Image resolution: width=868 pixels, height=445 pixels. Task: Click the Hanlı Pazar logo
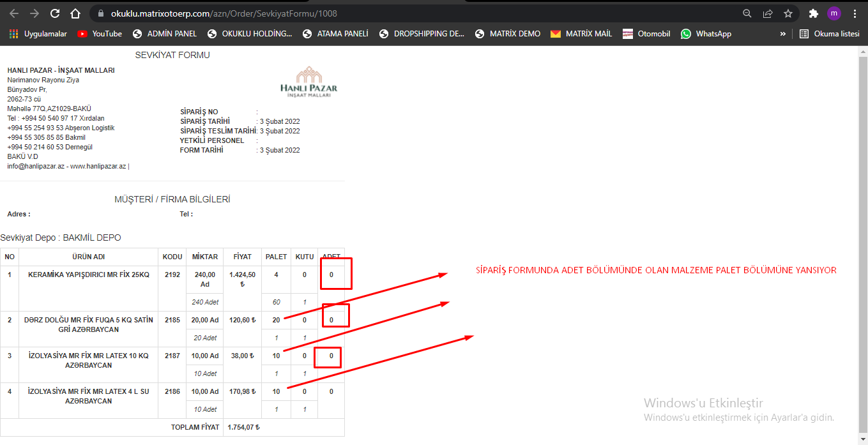tap(308, 82)
